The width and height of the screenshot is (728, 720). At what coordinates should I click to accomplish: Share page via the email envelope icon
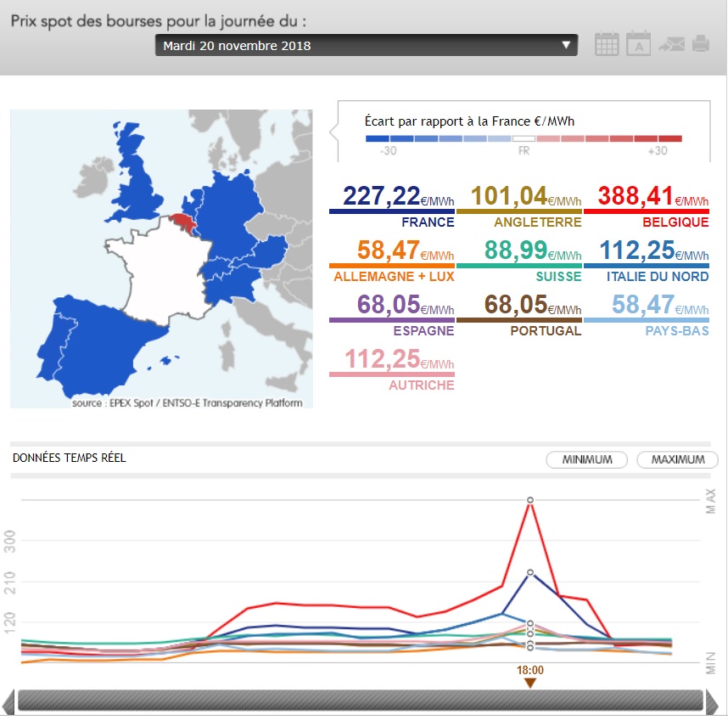coord(670,44)
